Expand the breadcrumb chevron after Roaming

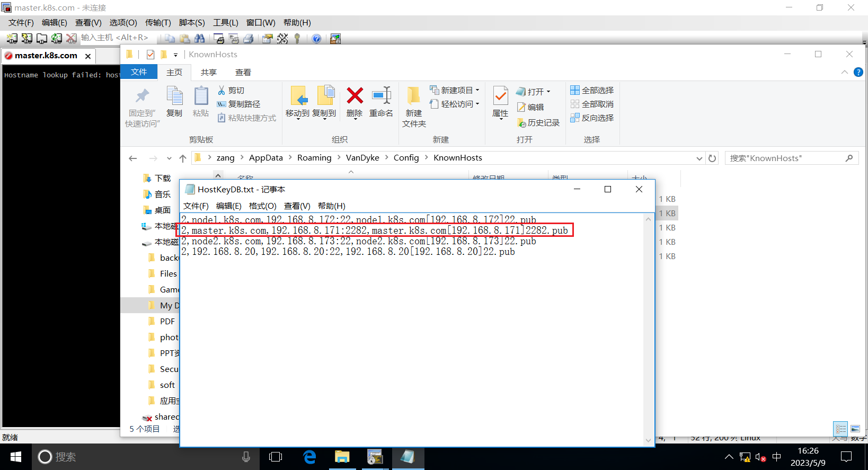click(339, 157)
